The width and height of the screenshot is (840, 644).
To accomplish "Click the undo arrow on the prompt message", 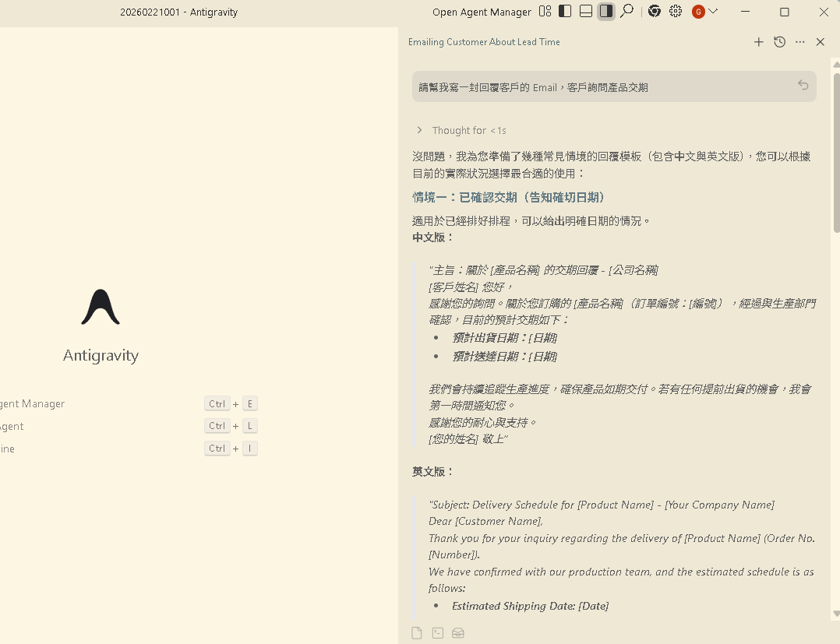I will tap(803, 86).
